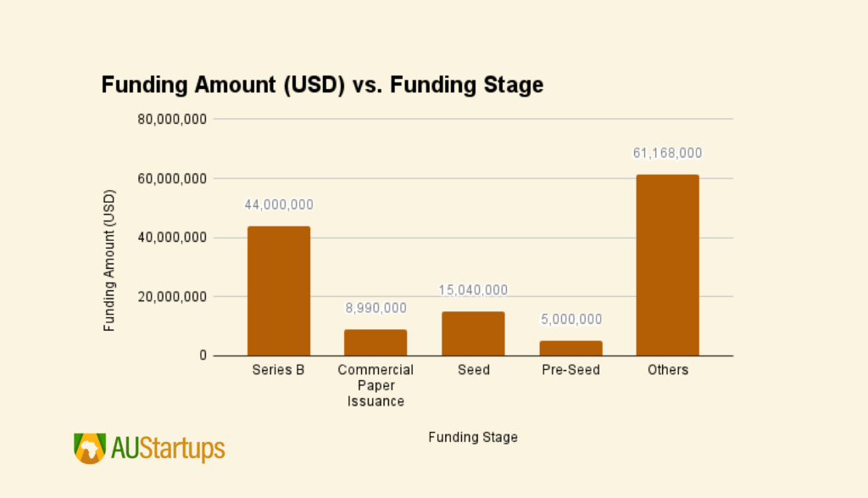Select the Series B x-axis category label

(279, 370)
